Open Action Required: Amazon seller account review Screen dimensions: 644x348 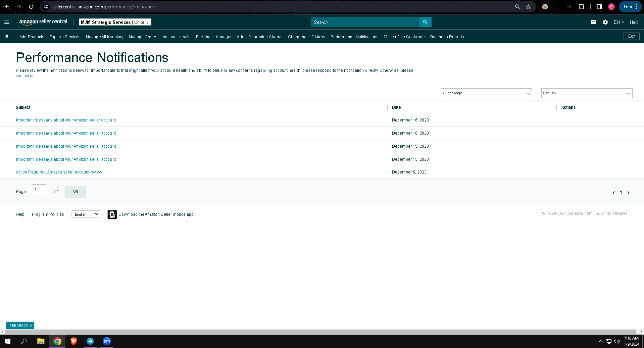tap(59, 172)
